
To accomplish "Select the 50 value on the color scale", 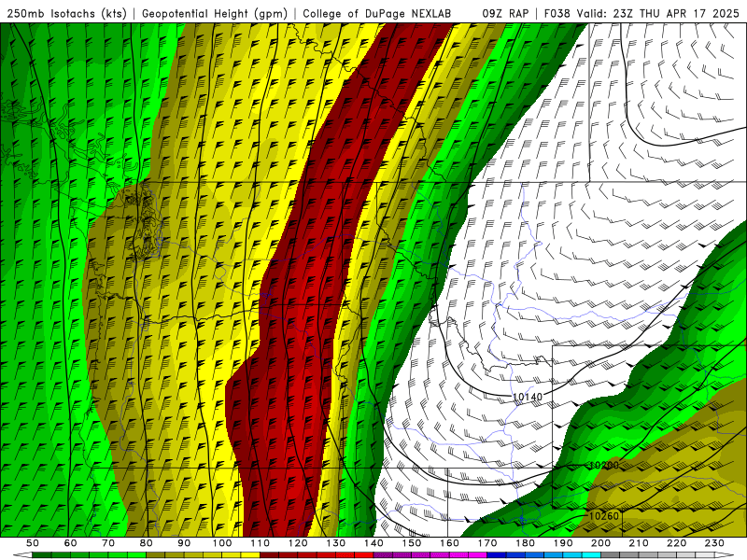I will point(33,543).
